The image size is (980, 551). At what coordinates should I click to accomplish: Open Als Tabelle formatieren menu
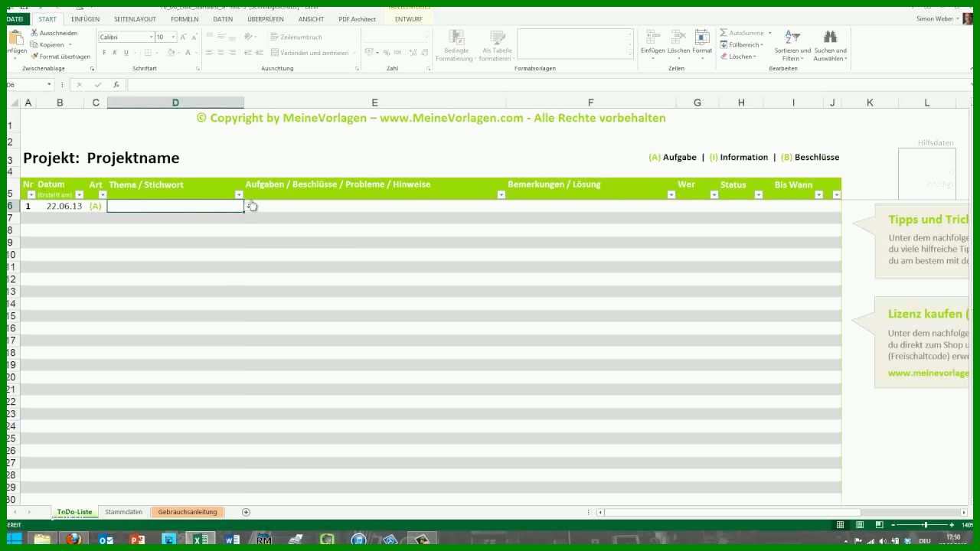498,46
